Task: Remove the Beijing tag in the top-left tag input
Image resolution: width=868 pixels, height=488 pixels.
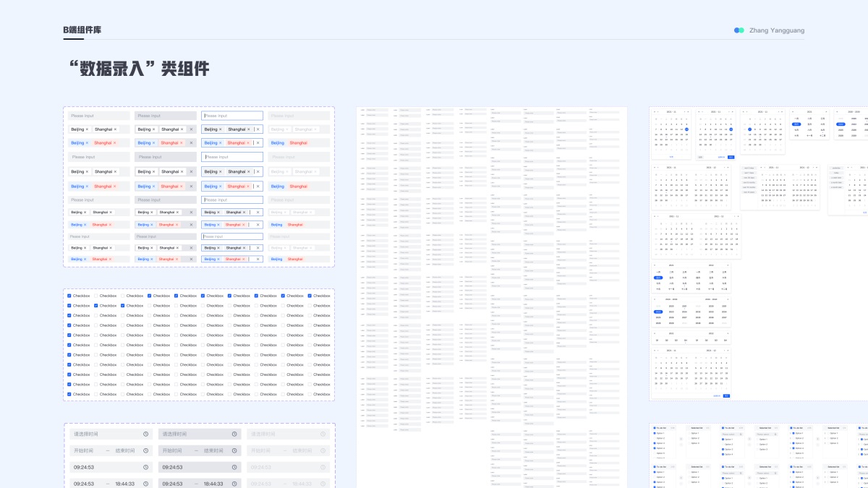Action: pyautogui.click(x=87, y=129)
